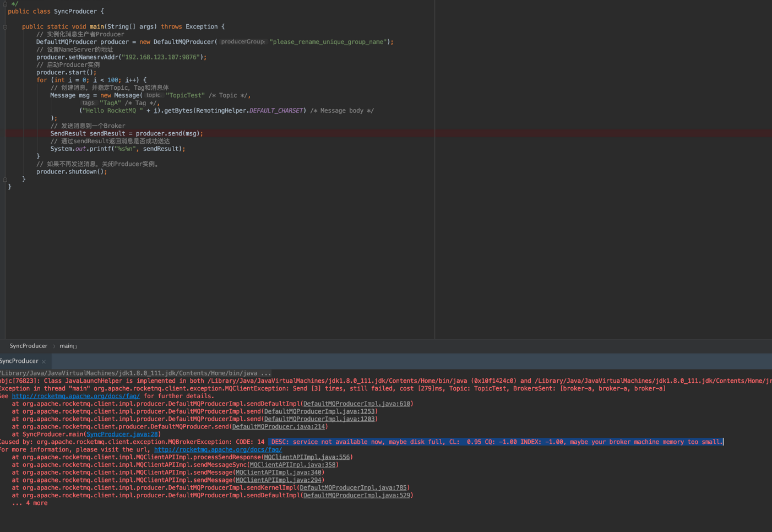
Task: Open MQClientAPIImpl.java:358 stack trace link
Action: 292,465
